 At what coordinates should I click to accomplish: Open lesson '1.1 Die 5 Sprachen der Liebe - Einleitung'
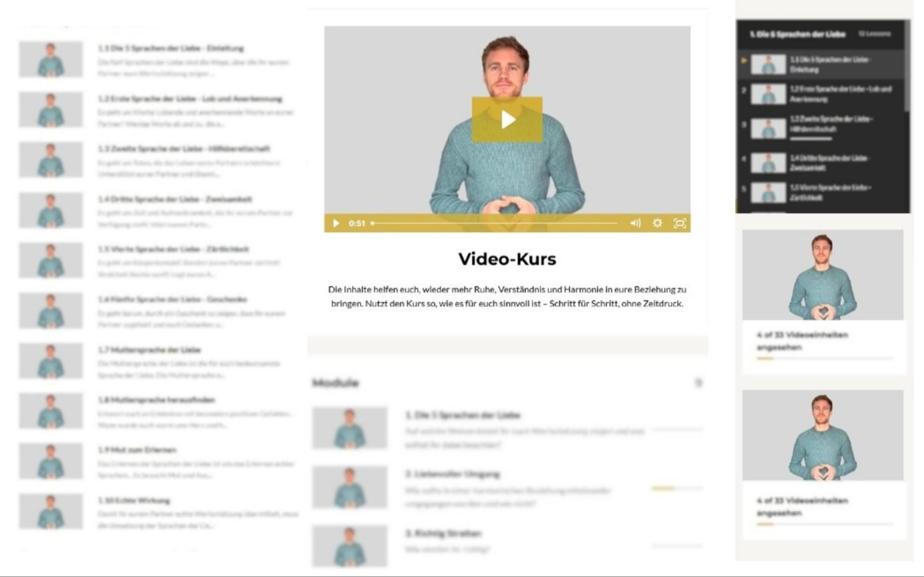(170, 48)
